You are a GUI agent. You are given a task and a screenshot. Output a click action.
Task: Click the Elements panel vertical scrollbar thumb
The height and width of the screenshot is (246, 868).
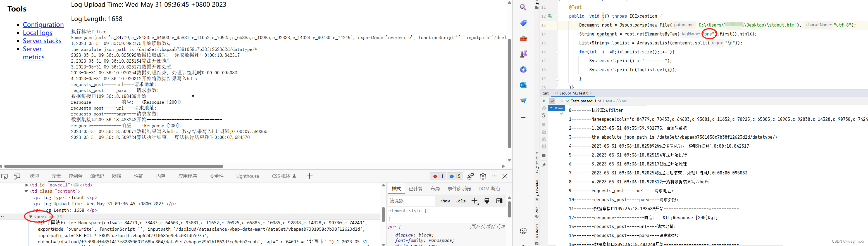coord(383,215)
